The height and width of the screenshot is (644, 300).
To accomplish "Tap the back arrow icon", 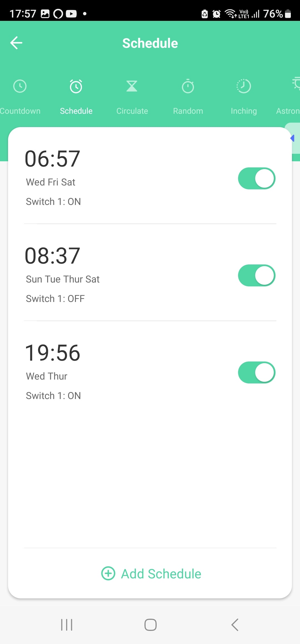I will [16, 43].
